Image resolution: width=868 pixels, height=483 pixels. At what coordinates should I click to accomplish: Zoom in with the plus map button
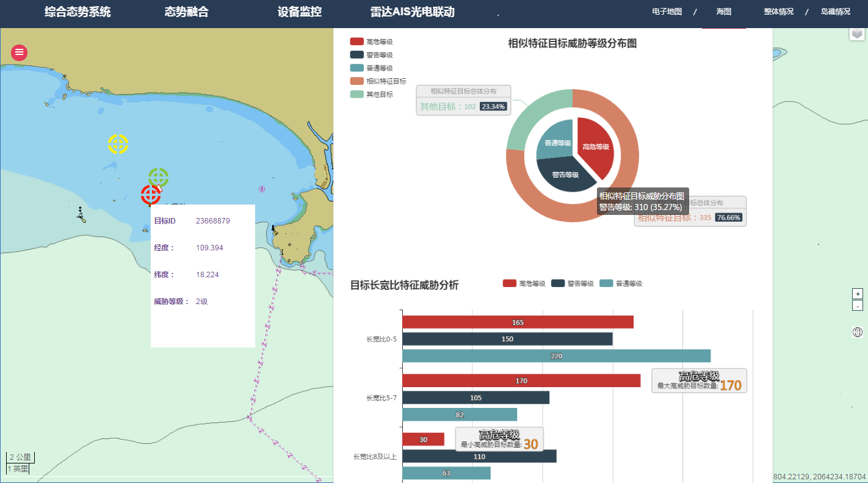click(858, 294)
